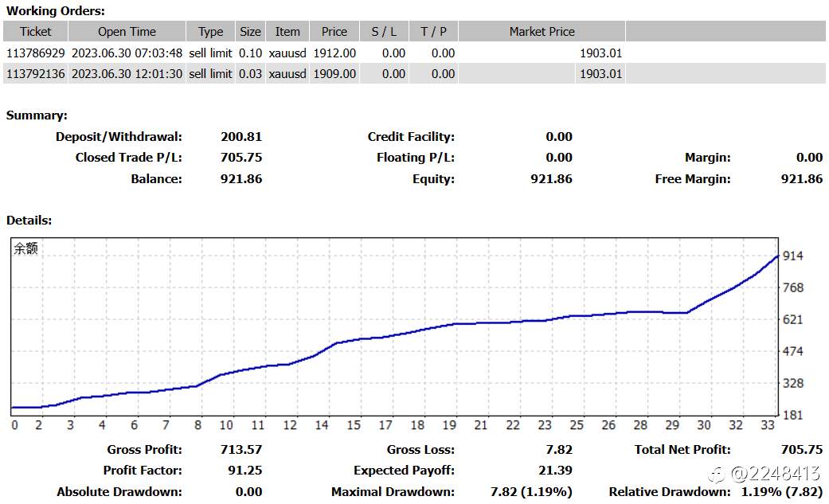Click the Profit Factor value 91.25

click(244, 470)
